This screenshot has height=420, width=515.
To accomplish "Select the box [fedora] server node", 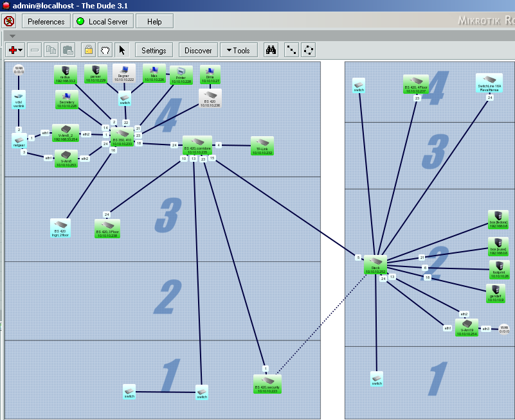I will click(498, 220).
